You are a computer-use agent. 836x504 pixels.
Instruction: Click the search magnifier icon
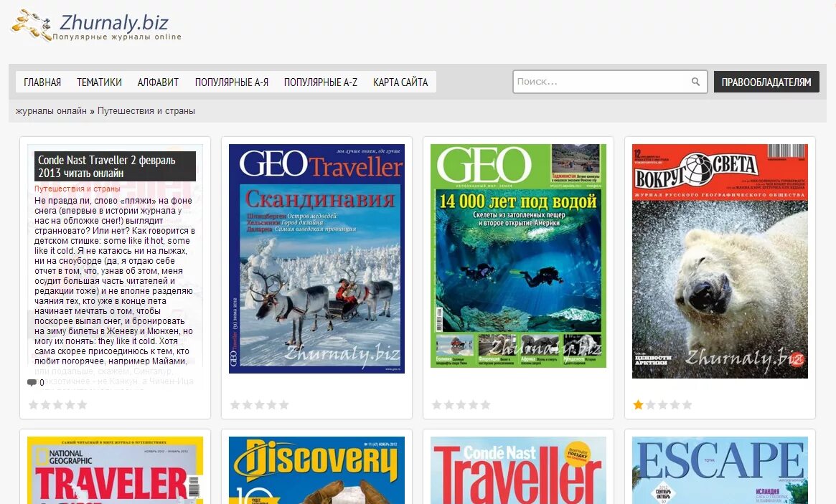pos(695,82)
